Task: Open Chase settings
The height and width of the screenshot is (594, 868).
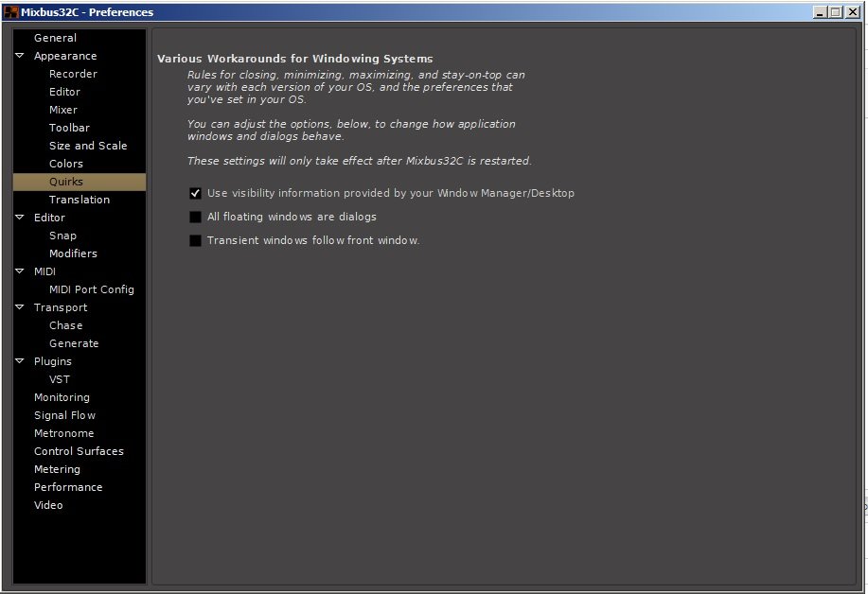Action: [66, 325]
